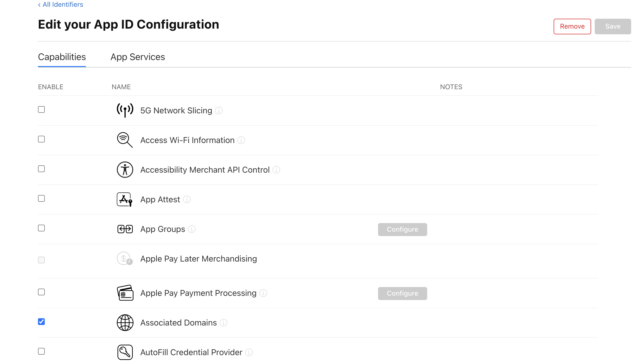Click the Apple Pay Payment Processing card icon
Image resolution: width=640 pixels, height=364 pixels.
(125, 293)
